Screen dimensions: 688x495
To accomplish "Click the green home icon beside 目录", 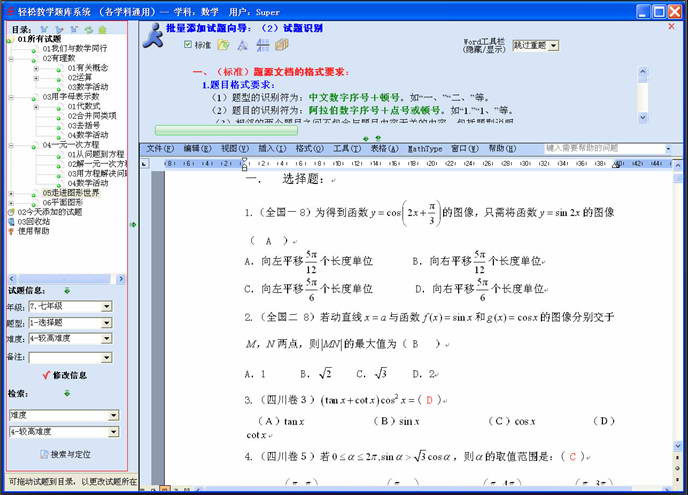I will pos(103,29).
